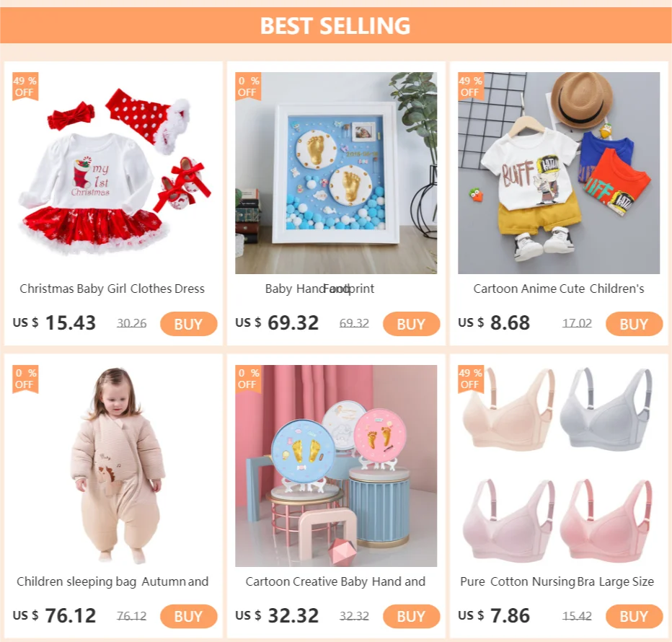Click the 49% OFF badge on Christmas dress
This screenshot has width=672, height=642.
click(x=25, y=86)
